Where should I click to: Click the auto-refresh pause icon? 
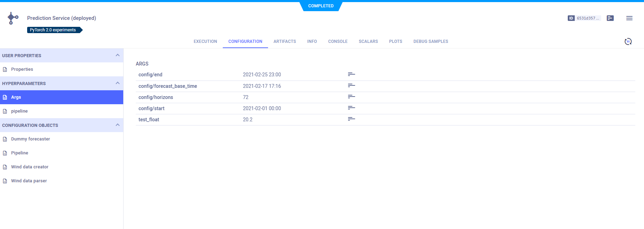pyautogui.click(x=628, y=41)
